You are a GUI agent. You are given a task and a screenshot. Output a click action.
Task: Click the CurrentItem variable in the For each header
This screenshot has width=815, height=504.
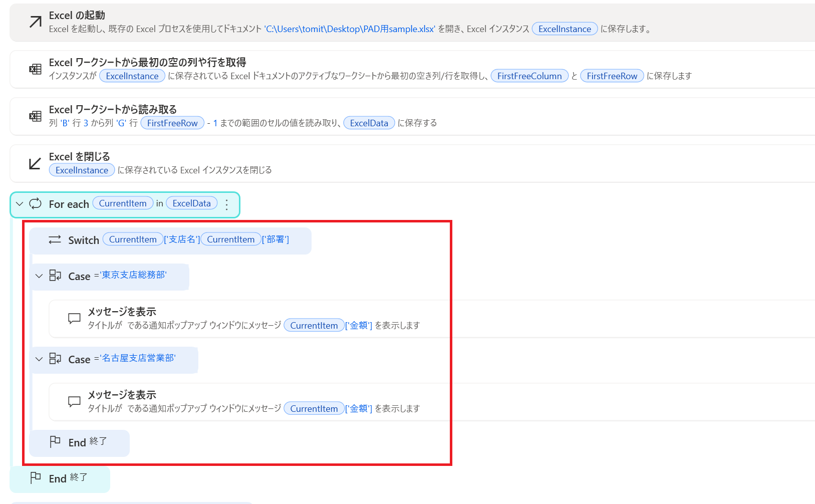pos(123,203)
